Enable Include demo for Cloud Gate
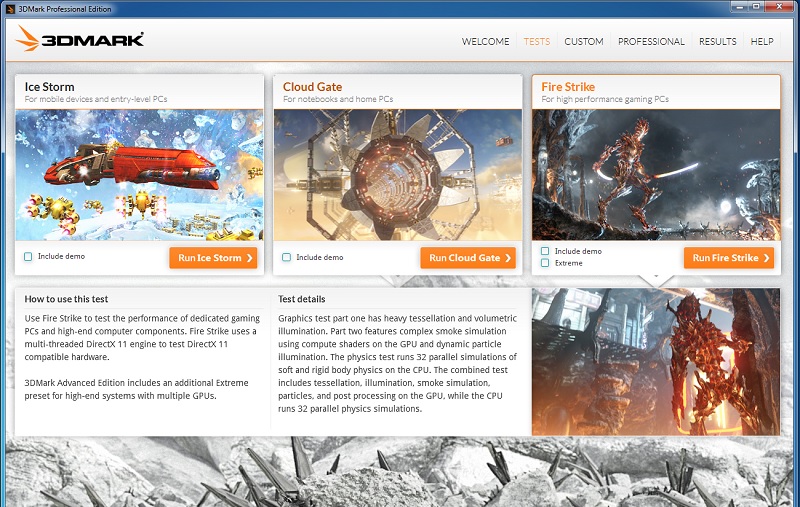The width and height of the screenshot is (800, 507). pyautogui.click(x=286, y=257)
